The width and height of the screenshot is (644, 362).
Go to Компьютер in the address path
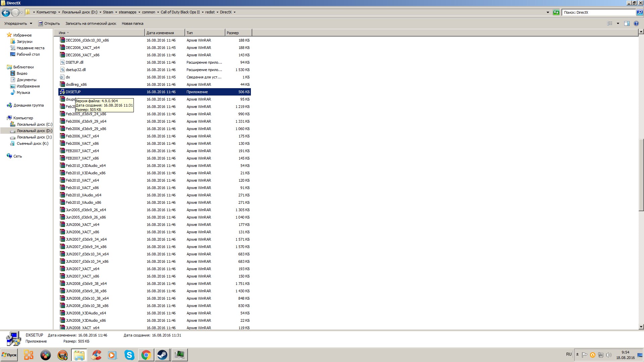46,12
